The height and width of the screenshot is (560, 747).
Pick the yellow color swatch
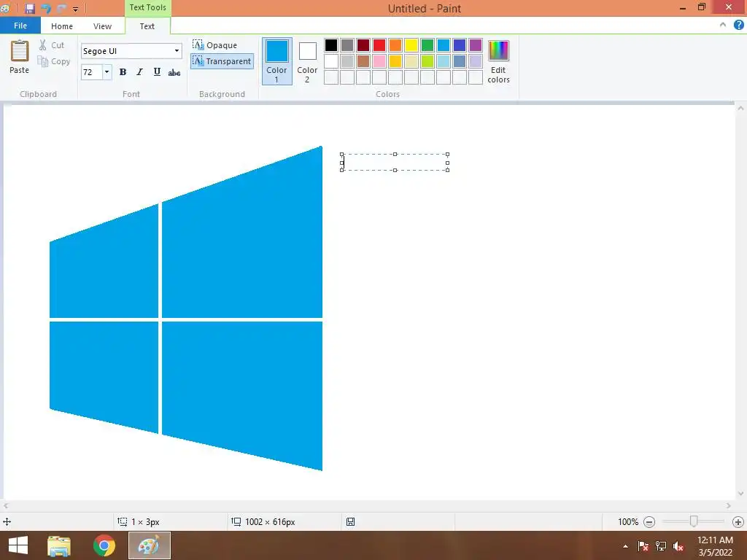coord(411,45)
